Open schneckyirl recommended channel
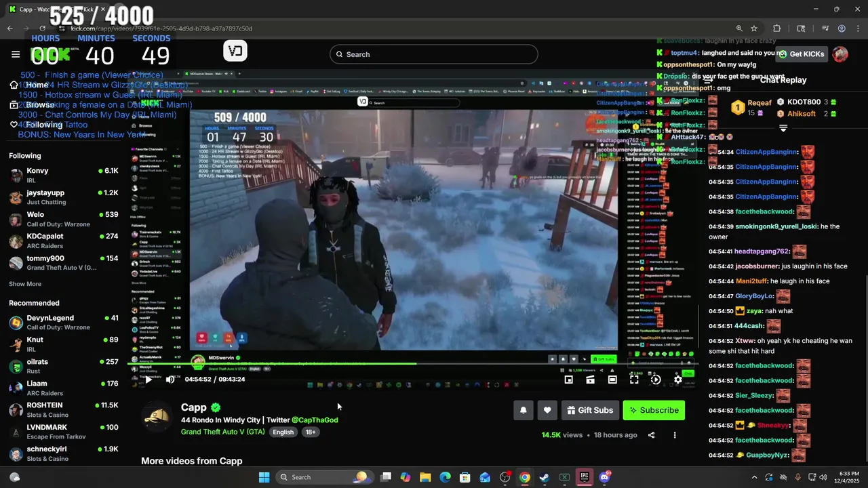The height and width of the screenshot is (488, 868). click(64, 453)
